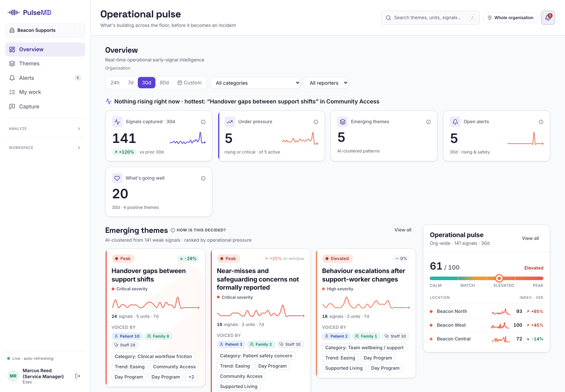Open the Beacon Central location row

[486, 339]
